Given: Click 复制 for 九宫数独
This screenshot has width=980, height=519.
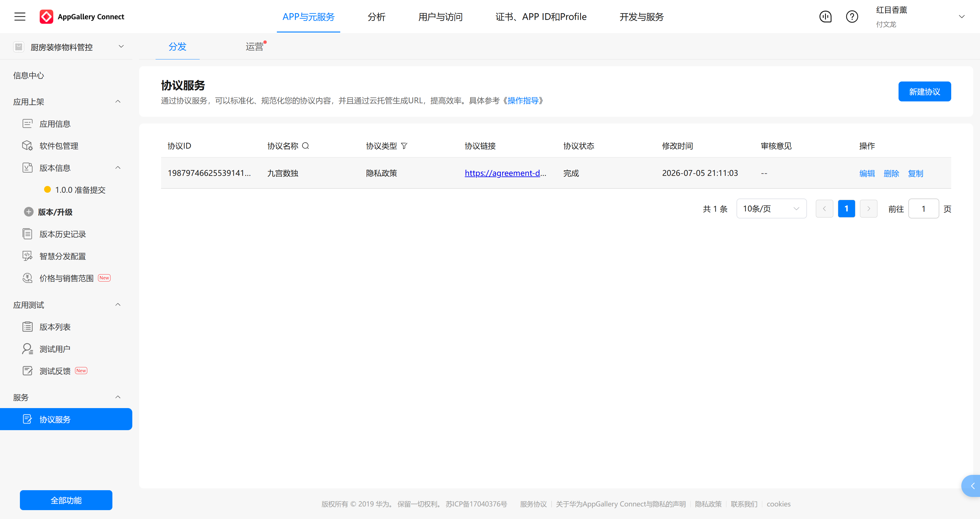Looking at the screenshot, I should [915, 173].
